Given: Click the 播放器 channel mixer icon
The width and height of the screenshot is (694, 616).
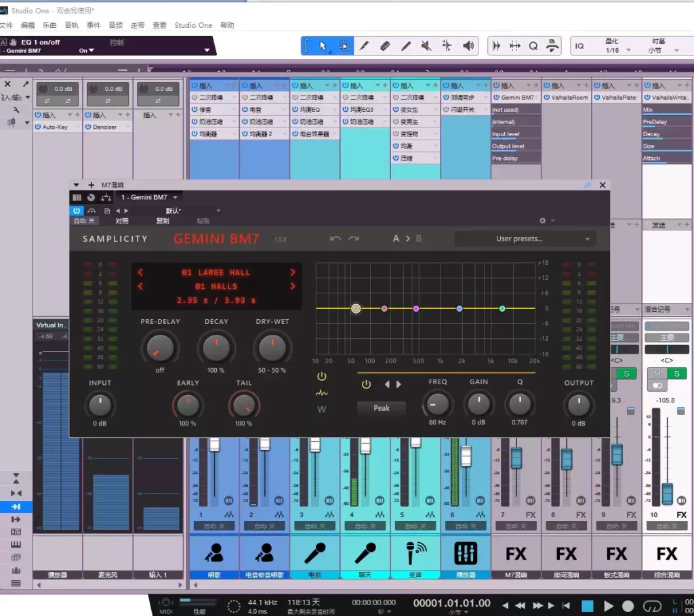Looking at the screenshot, I should 466,553.
